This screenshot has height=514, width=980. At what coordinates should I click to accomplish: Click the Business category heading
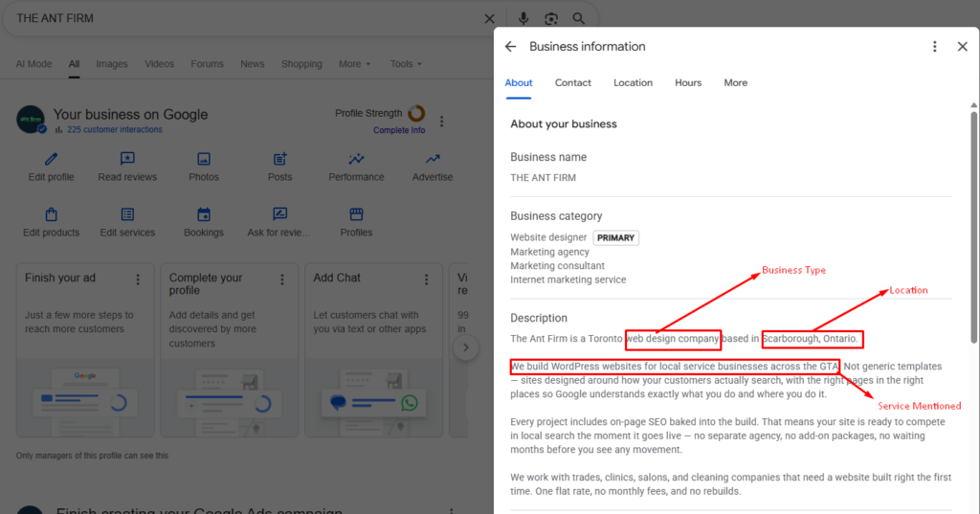tap(556, 215)
